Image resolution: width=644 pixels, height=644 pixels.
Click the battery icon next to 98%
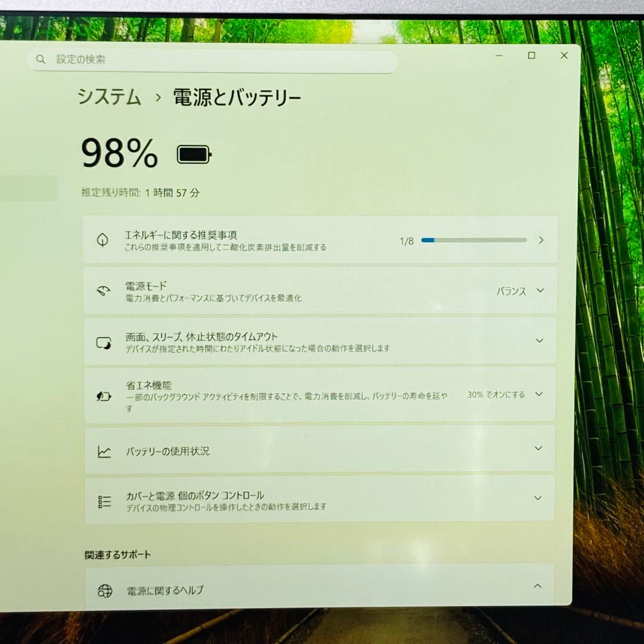pyautogui.click(x=191, y=154)
